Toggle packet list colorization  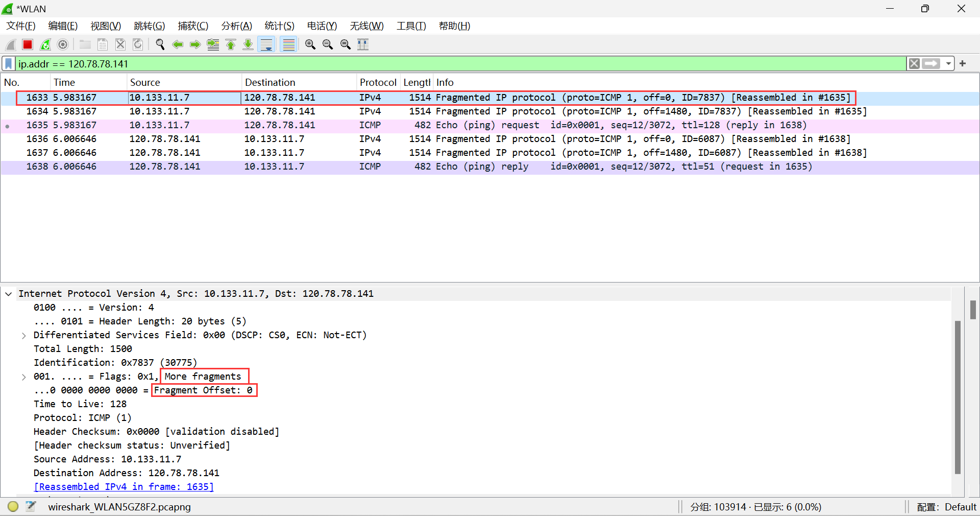coord(289,44)
